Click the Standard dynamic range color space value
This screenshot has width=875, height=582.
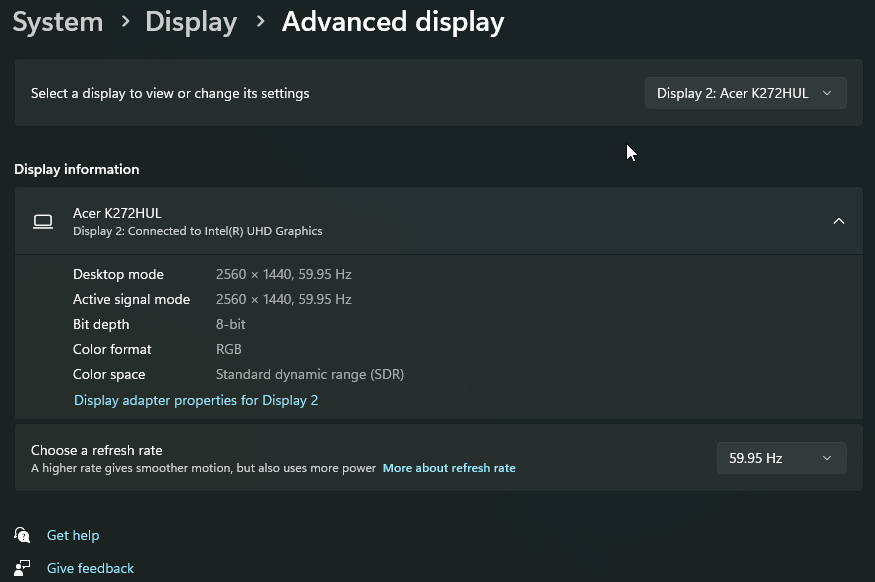pyautogui.click(x=309, y=374)
